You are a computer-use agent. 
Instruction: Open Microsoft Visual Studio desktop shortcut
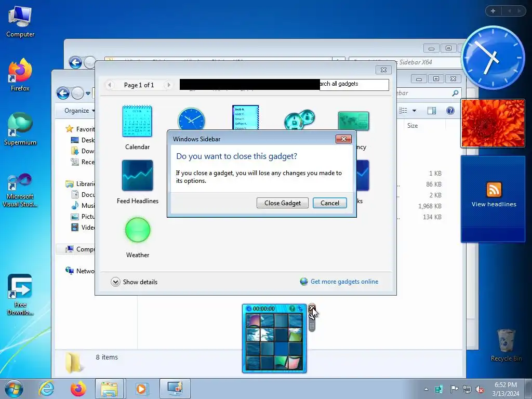tap(20, 190)
